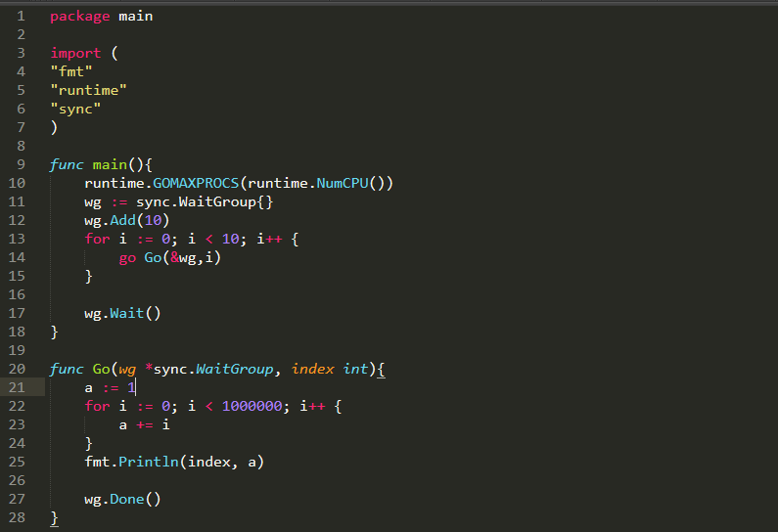Viewport: 778px width, 532px height.
Task: Click gutter line number 25
Action: click(17, 463)
